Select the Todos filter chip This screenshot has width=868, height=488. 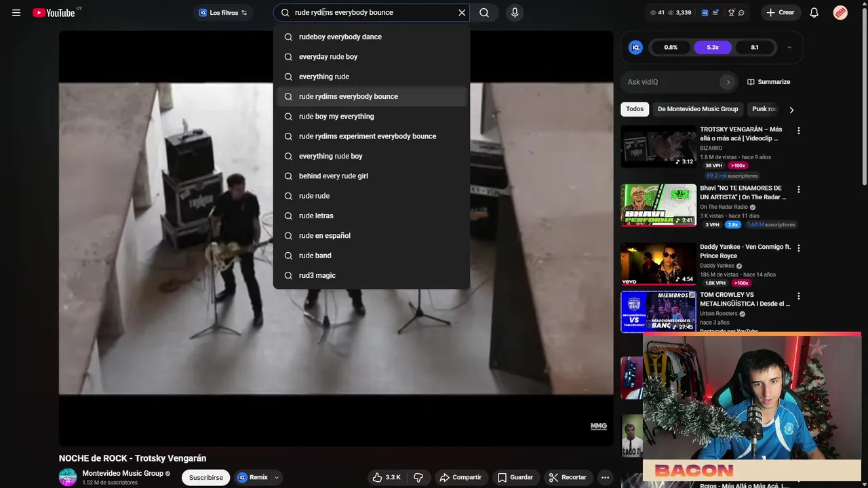[635, 109]
